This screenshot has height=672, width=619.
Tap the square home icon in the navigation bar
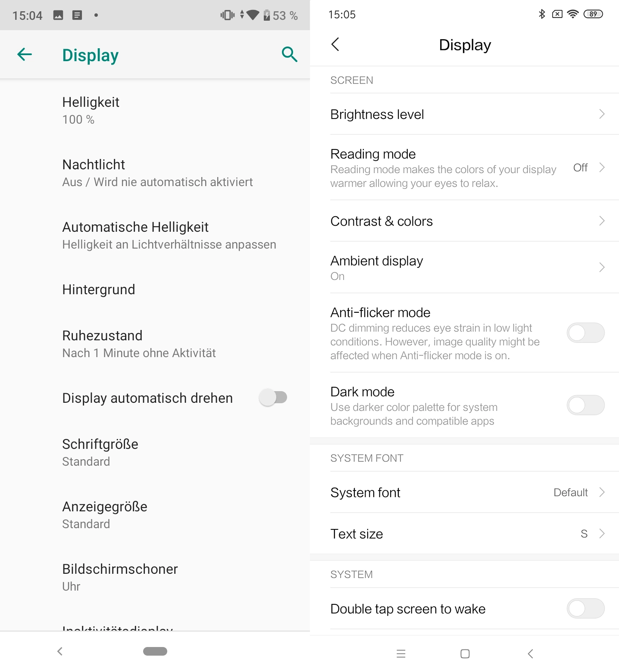(465, 653)
